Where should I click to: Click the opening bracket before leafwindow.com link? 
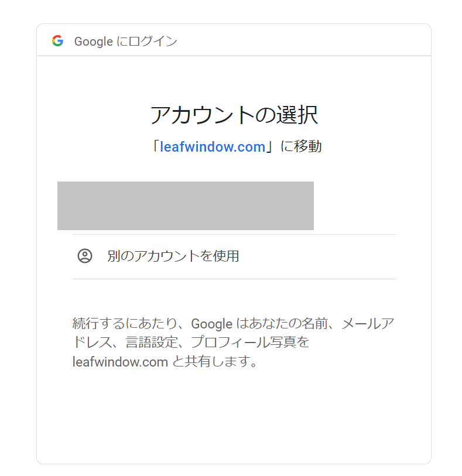[155, 146]
